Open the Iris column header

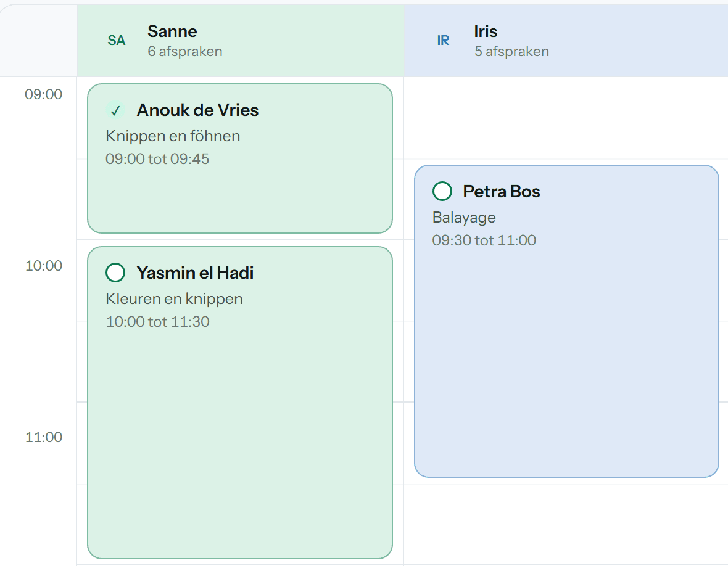click(x=566, y=40)
